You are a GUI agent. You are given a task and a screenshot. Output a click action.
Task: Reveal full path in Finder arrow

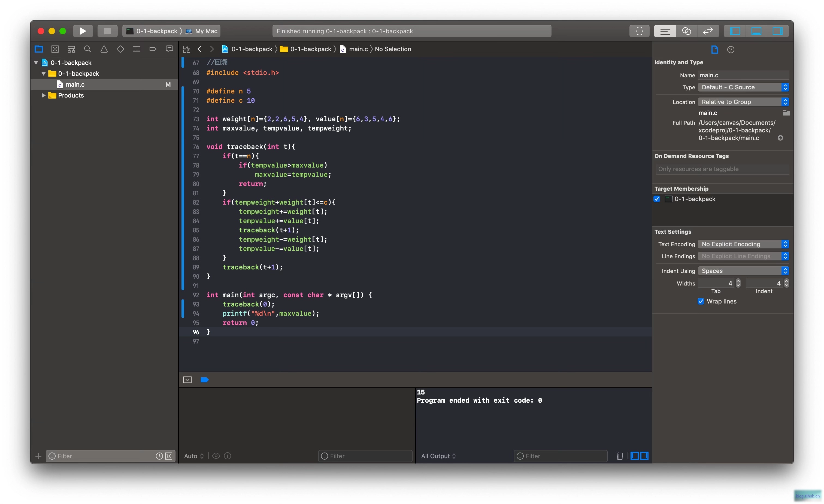[x=780, y=138]
